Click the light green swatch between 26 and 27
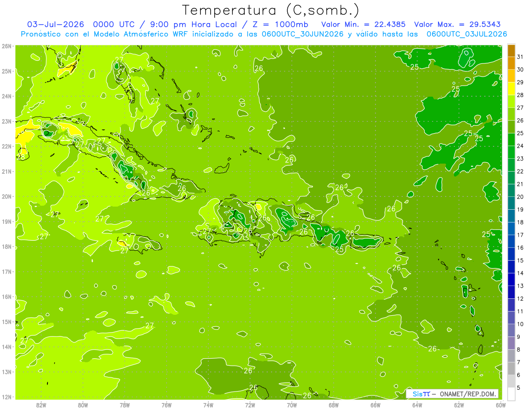The width and height of the screenshot is (532, 411). pos(511,114)
